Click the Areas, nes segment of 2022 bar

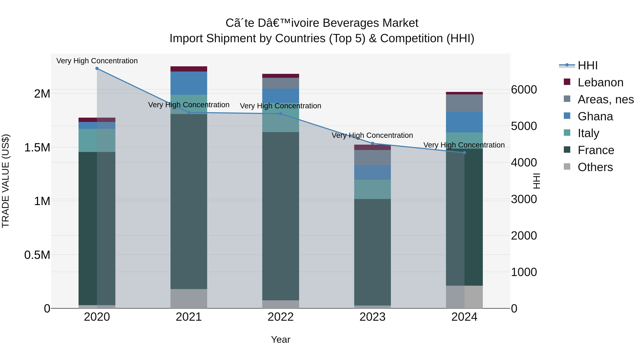(x=280, y=83)
